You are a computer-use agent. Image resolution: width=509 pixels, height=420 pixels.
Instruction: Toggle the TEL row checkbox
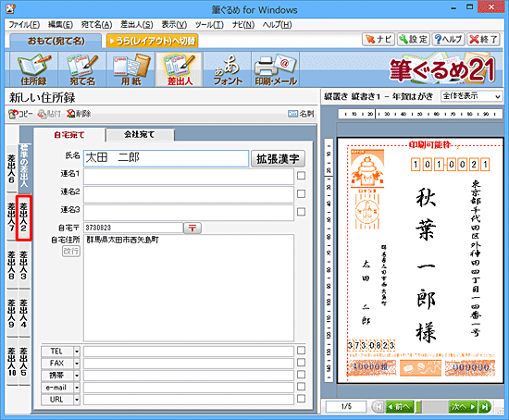click(x=302, y=351)
